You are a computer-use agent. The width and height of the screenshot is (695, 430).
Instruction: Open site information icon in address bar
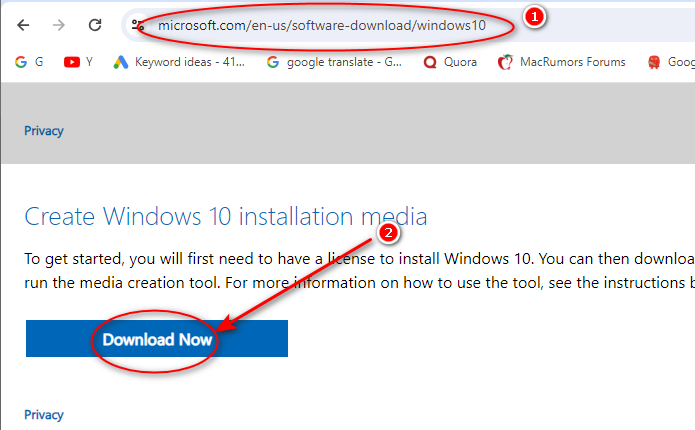pyautogui.click(x=138, y=25)
